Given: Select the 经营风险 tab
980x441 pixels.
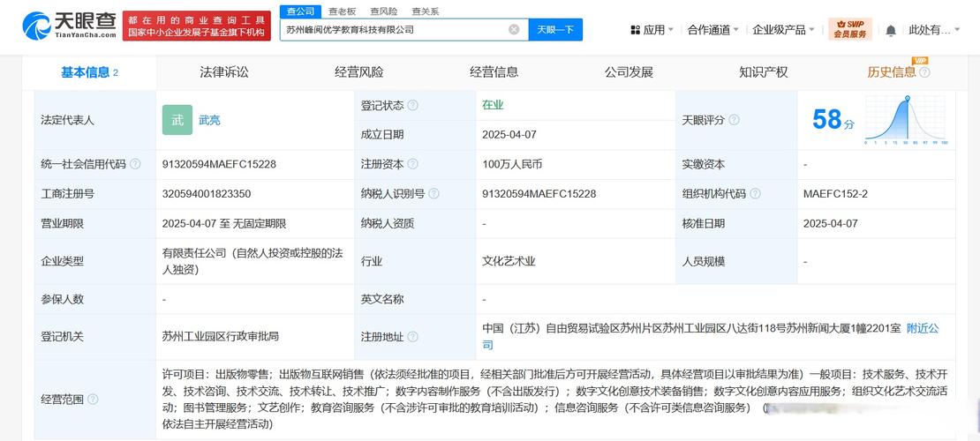Looking at the screenshot, I should pyautogui.click(x=359, y=72).
